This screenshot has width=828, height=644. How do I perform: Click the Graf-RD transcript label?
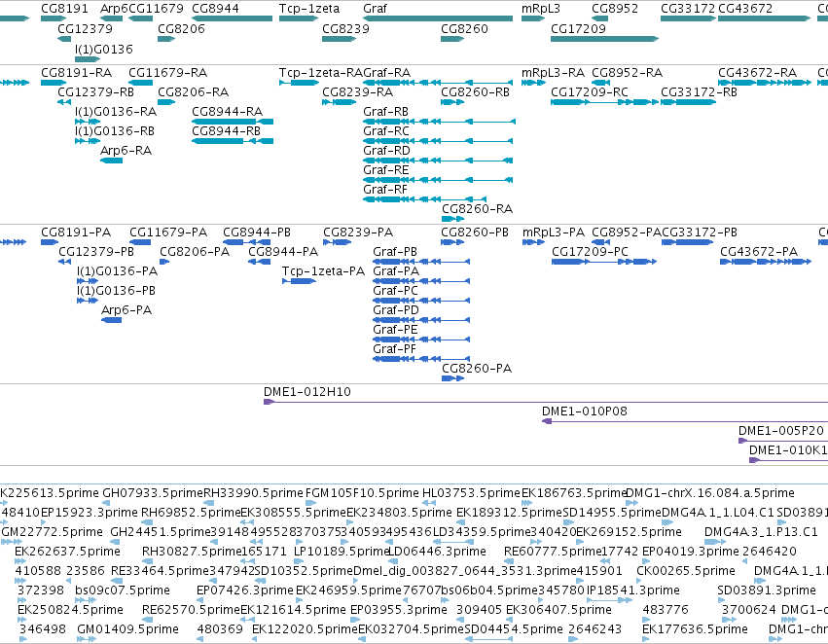click(x=386, y=151)
